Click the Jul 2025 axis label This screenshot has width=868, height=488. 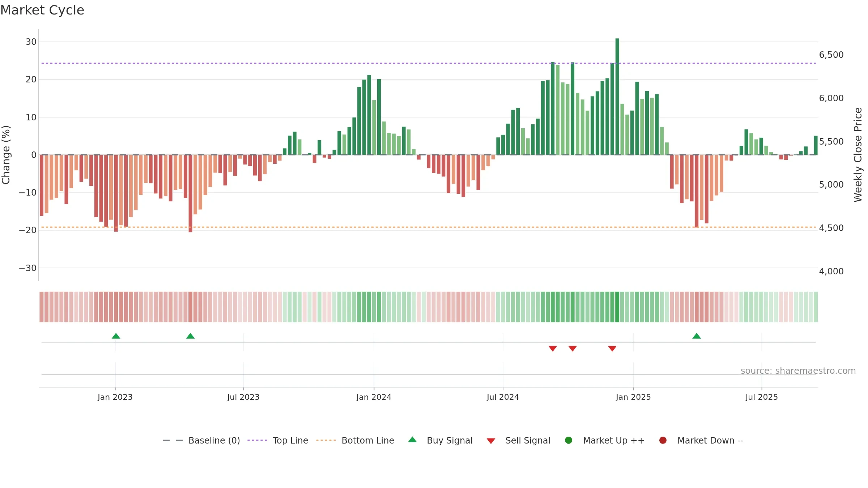tap(762, 397)
